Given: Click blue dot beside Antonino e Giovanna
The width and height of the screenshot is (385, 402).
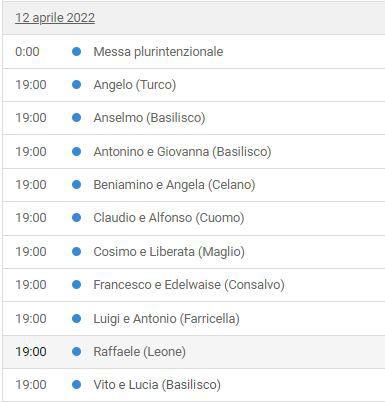Looking at the screenshot, I should [x=77, y=152].
